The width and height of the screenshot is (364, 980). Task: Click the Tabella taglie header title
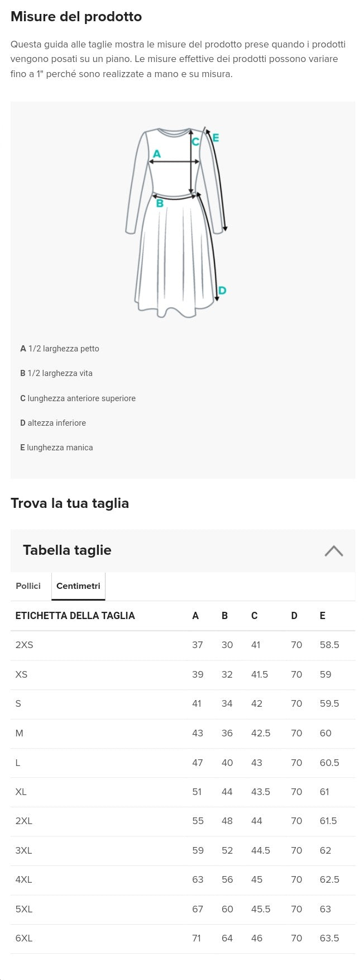(x=67, y=550)
